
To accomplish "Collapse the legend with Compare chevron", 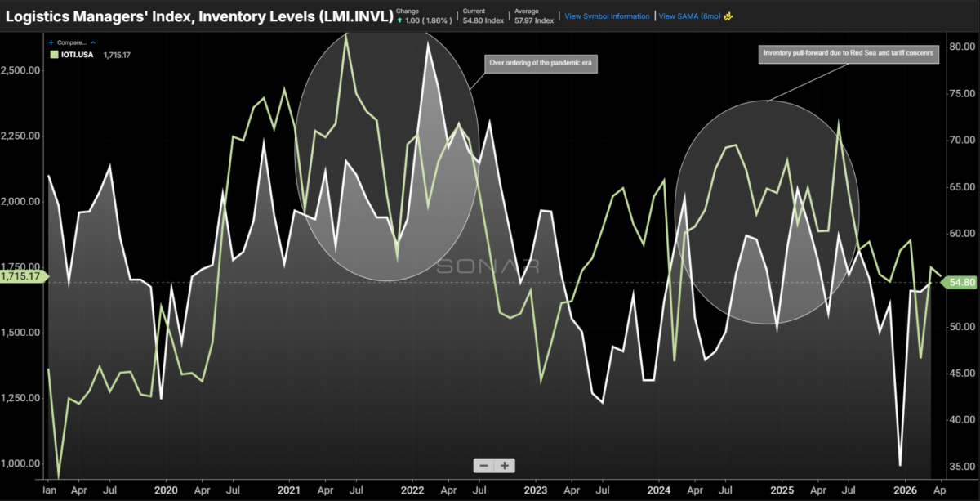I will point(93,42).
